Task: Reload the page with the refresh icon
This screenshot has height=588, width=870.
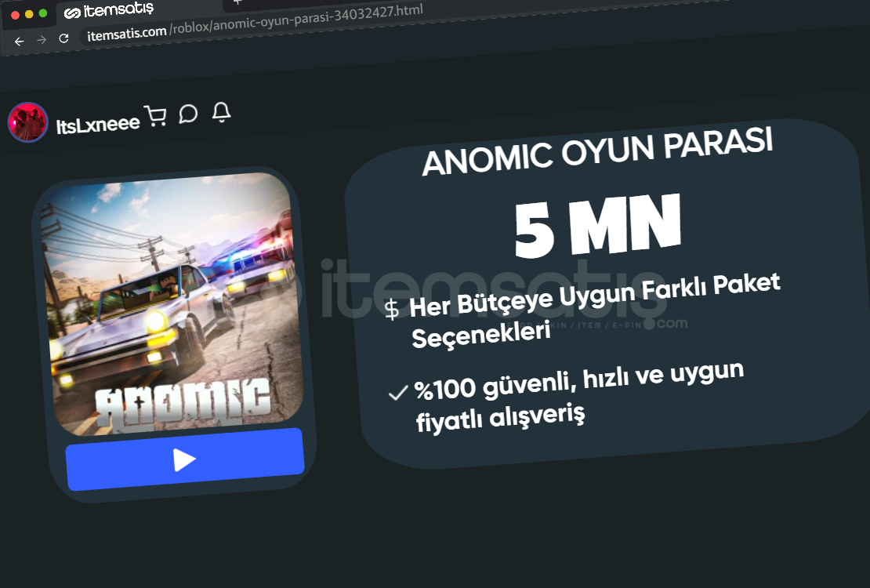Action: click(x=63, y=38)
